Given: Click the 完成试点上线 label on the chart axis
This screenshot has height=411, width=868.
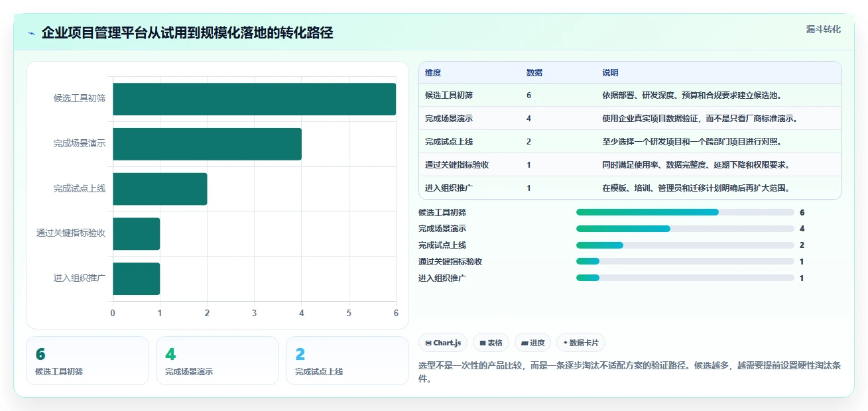Looking at the screenshot, I should click(80, 188).
